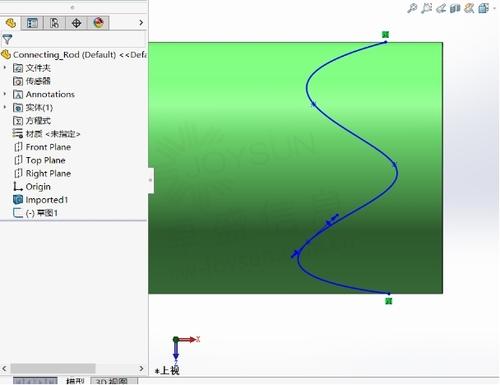
Task: Click the red X axis of triad
Action: tap(190, 339)
